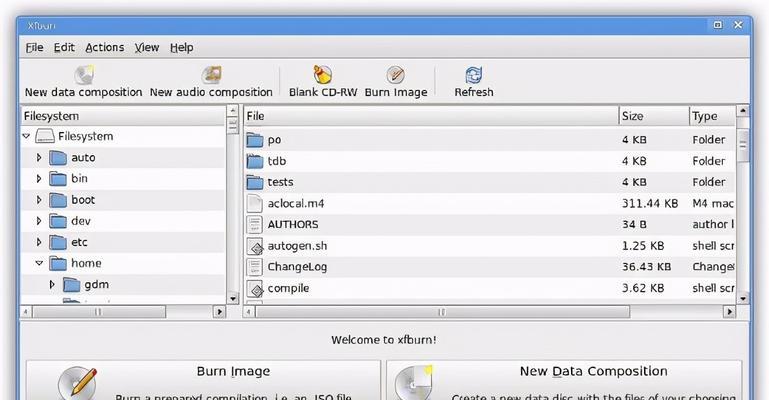Screen dimensions: 769x400
Task: Click the Refresh toolbar icon
Action: [x=474, y=75]
